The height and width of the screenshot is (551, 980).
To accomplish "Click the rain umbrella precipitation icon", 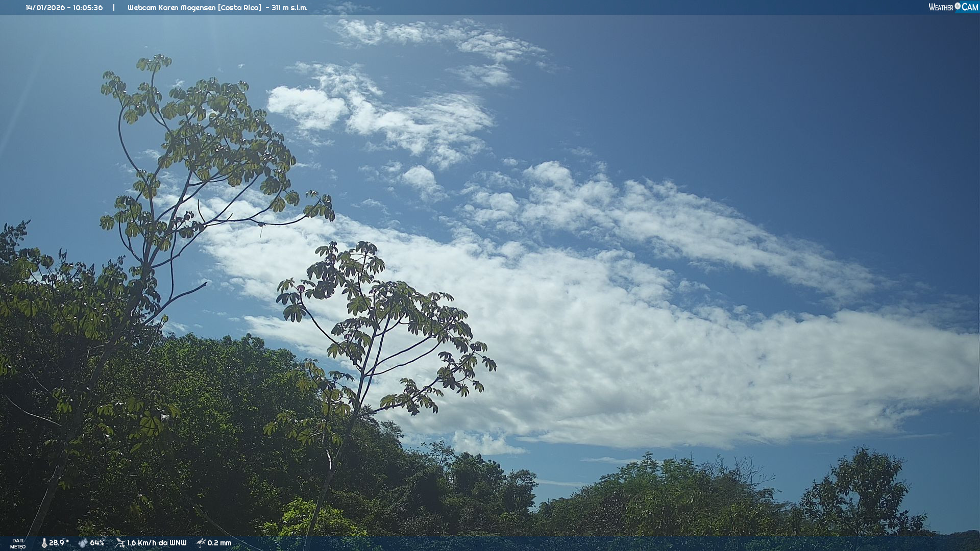I will click(201, 543).
